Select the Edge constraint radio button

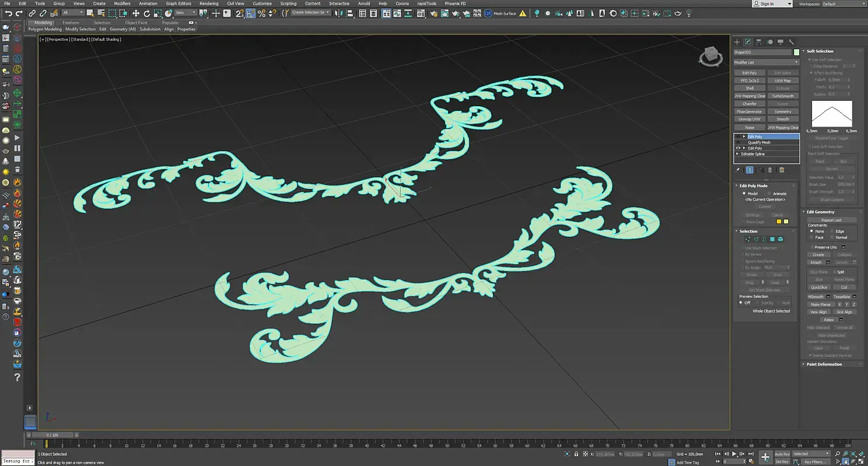pyautogui.click(x=832, y=232)
